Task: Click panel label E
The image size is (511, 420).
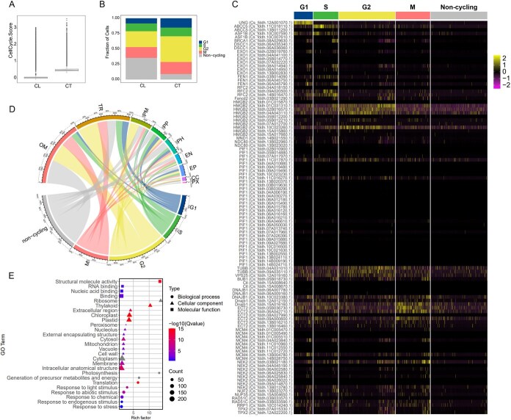Action: (x=11, y=276)
